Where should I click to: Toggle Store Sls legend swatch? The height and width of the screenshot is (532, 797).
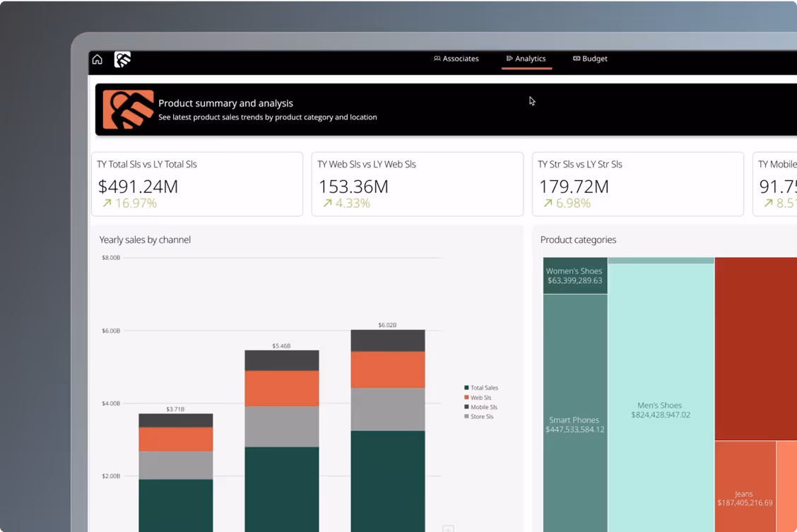click(x=466, y=417)
